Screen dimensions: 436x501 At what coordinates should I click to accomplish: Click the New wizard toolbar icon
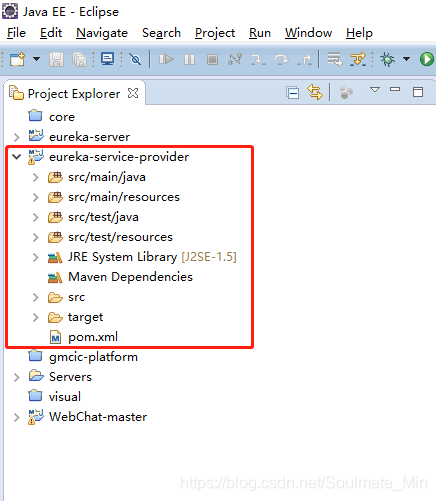click(17, 60)
